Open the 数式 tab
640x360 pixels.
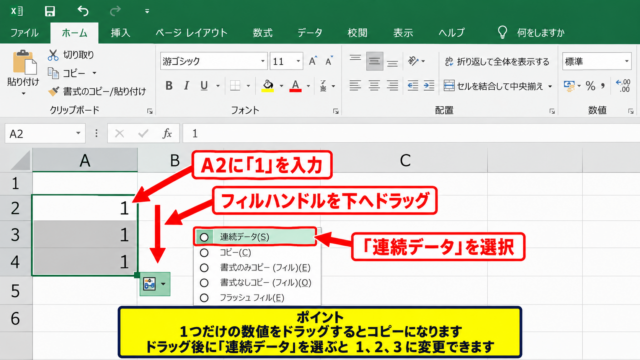coord(262,33)
